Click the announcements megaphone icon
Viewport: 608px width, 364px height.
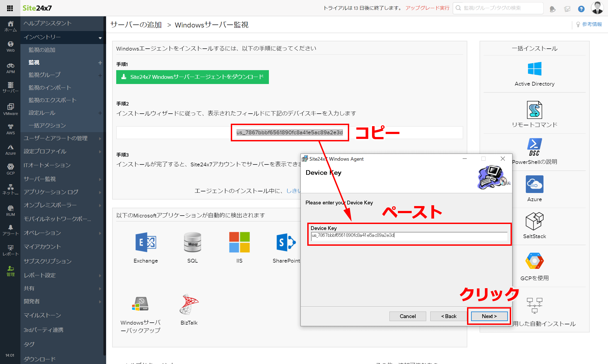pyautogui.click(x=552, y=9)
